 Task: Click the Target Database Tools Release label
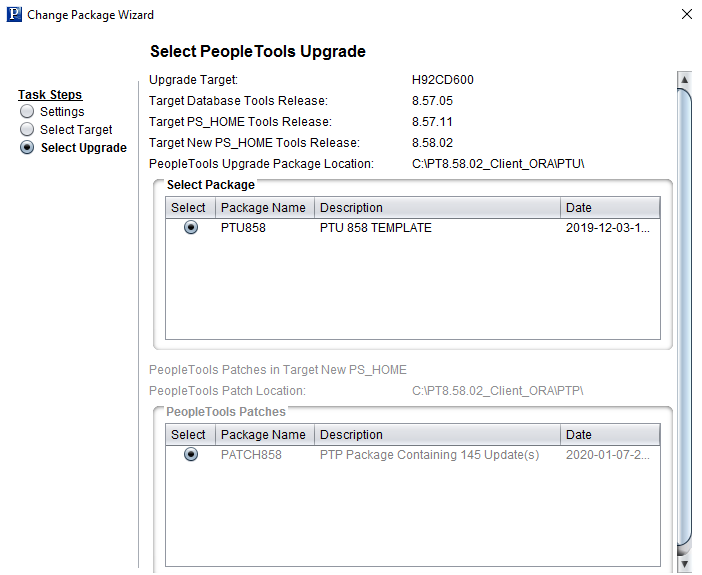(x=238, y=101)
